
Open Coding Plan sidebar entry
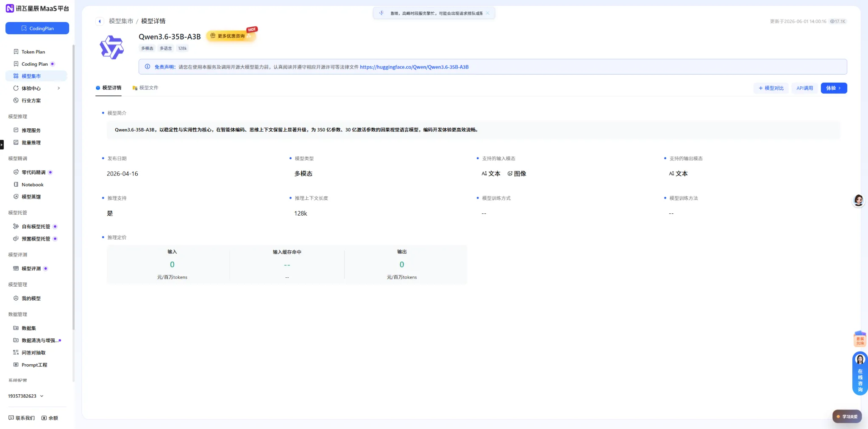35,64
